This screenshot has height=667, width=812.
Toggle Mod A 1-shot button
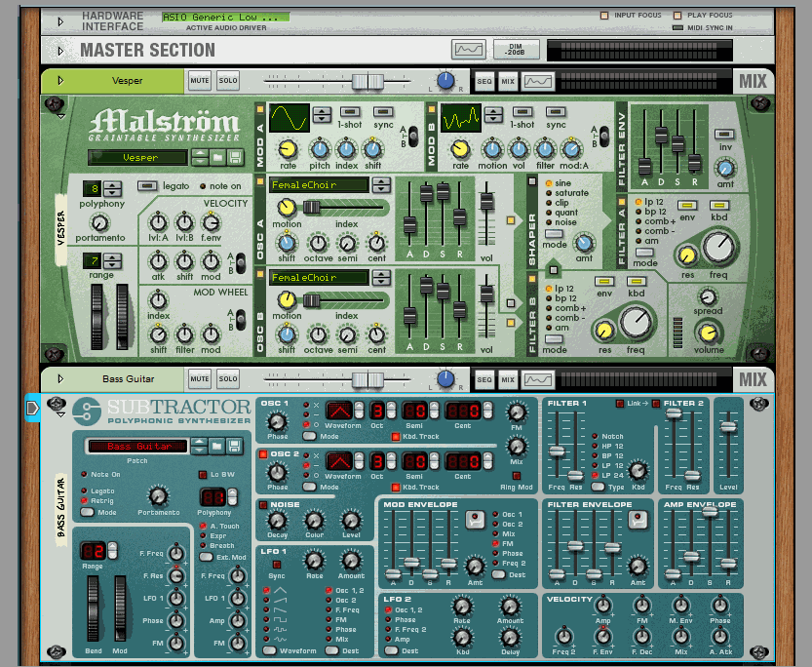[350, 112]
